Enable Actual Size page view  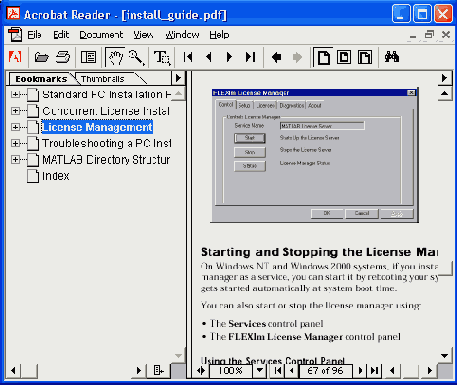(323, 57)
